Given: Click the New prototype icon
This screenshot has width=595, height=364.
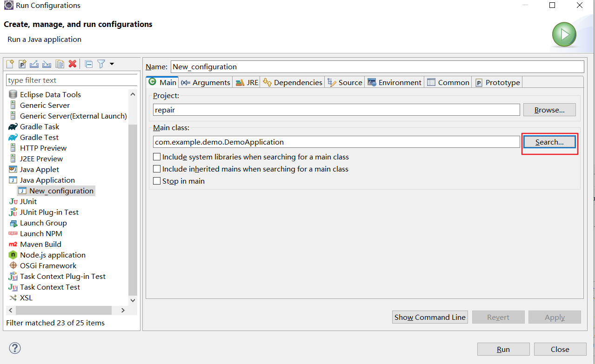Looking at the screenshot, I should click(22, 64).
